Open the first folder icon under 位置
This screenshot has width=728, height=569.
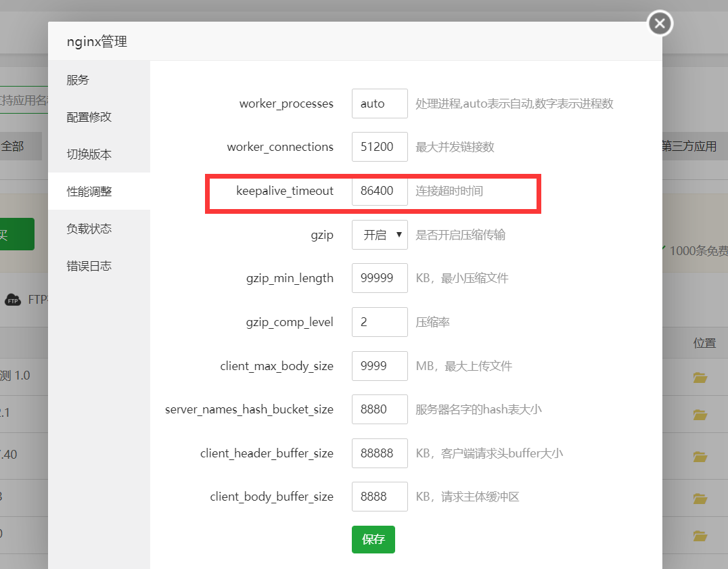click(x=700, y=378)
